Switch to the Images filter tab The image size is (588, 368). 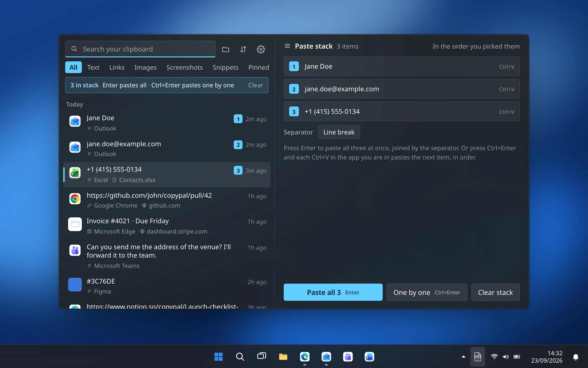point(145,67)
